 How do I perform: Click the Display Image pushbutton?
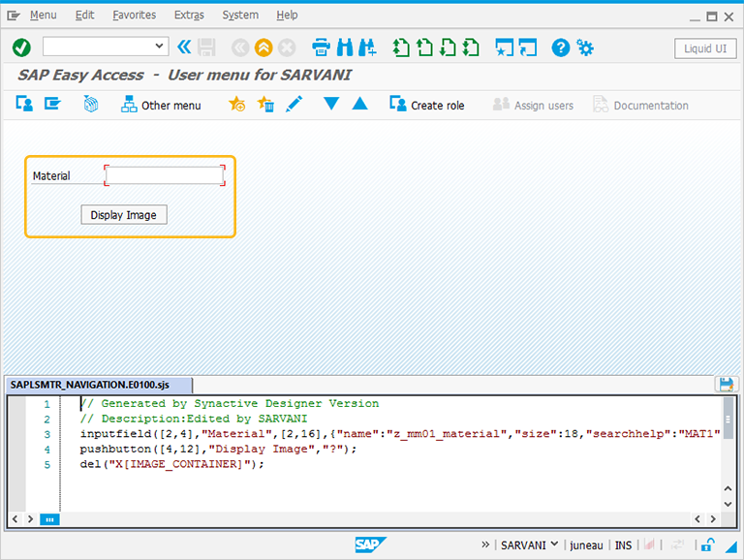pos(124,215)
